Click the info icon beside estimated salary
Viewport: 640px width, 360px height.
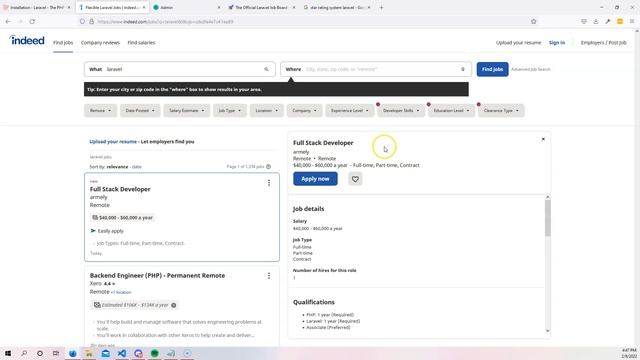pos(173,305)
